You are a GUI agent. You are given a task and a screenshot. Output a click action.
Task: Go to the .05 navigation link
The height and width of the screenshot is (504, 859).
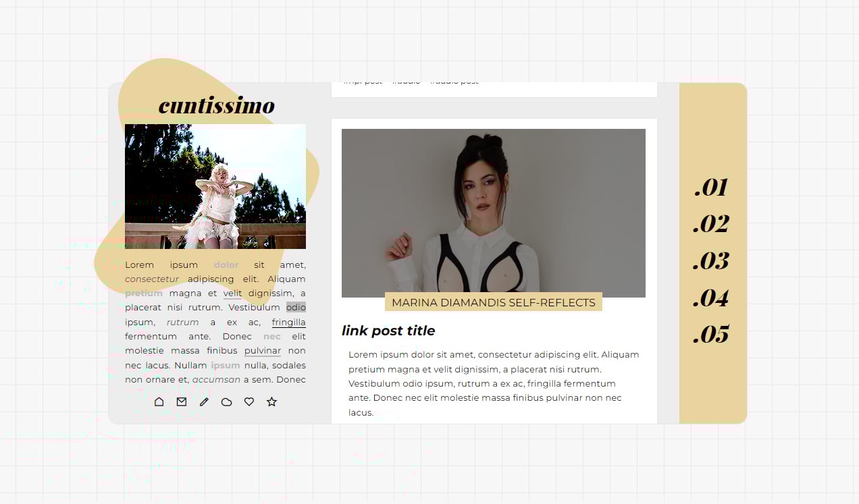pos(711,335)
